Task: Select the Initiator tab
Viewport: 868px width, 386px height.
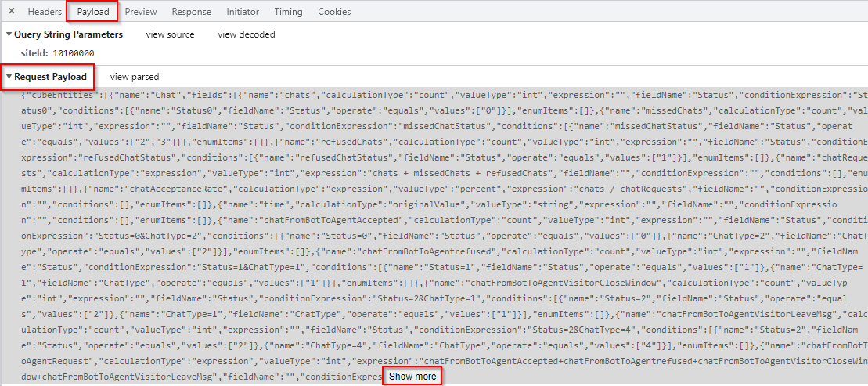Action: [x=243, y=11]
